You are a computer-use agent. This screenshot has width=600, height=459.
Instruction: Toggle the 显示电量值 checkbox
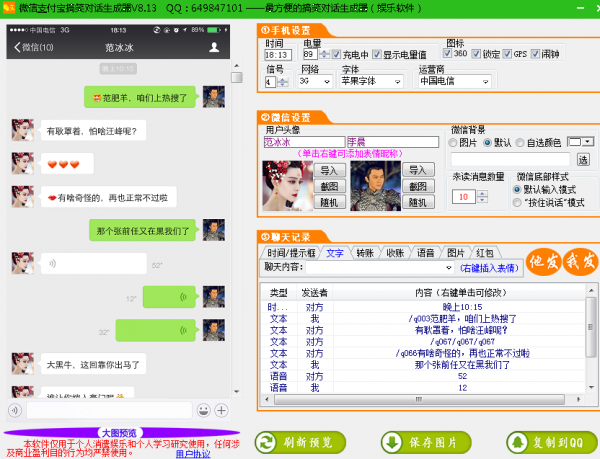tap(377, 54)
